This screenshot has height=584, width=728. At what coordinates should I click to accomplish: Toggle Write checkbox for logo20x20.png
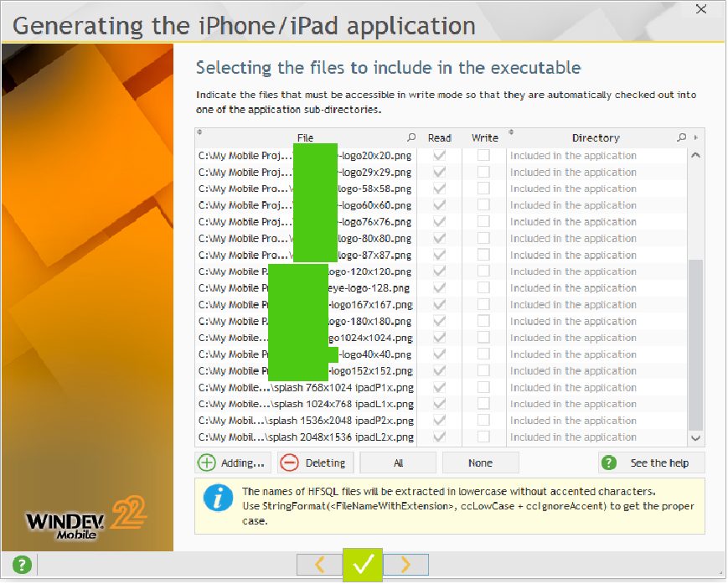[483, 156]
